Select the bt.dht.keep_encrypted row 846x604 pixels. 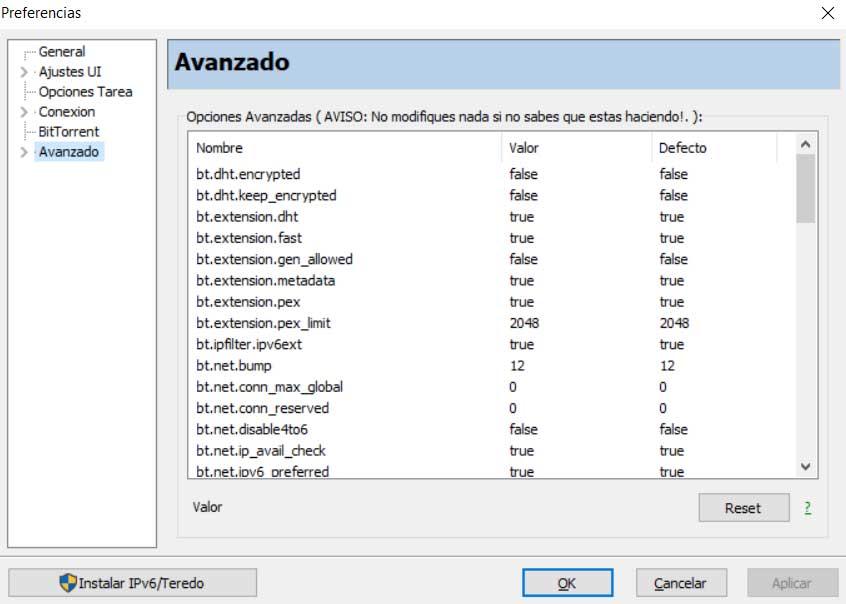point(492,195)
